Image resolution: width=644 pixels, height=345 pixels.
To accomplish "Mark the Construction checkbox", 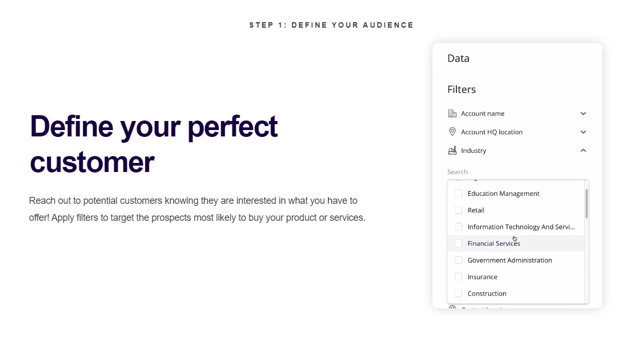I will pos(458,294).
